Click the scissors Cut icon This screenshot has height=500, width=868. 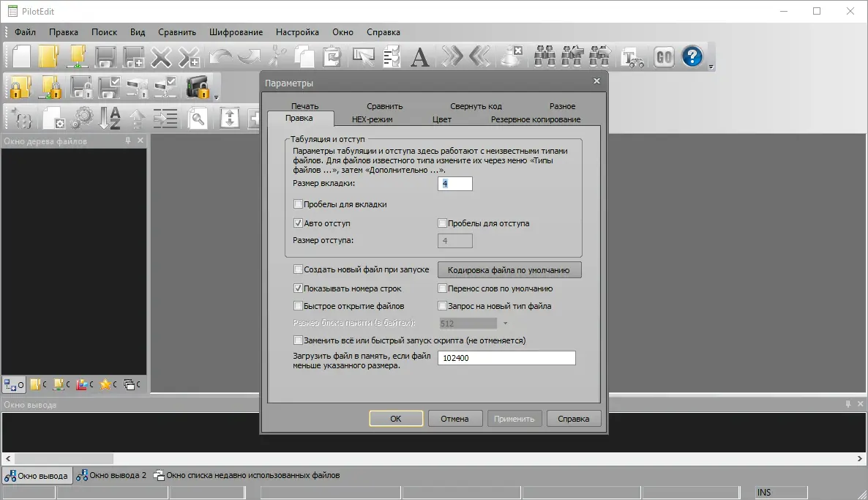pos(277,57)
